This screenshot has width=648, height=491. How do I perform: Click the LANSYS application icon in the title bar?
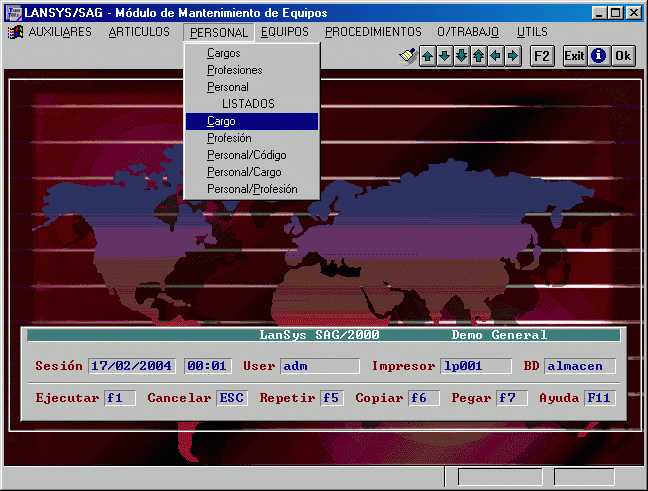(14, 13)
